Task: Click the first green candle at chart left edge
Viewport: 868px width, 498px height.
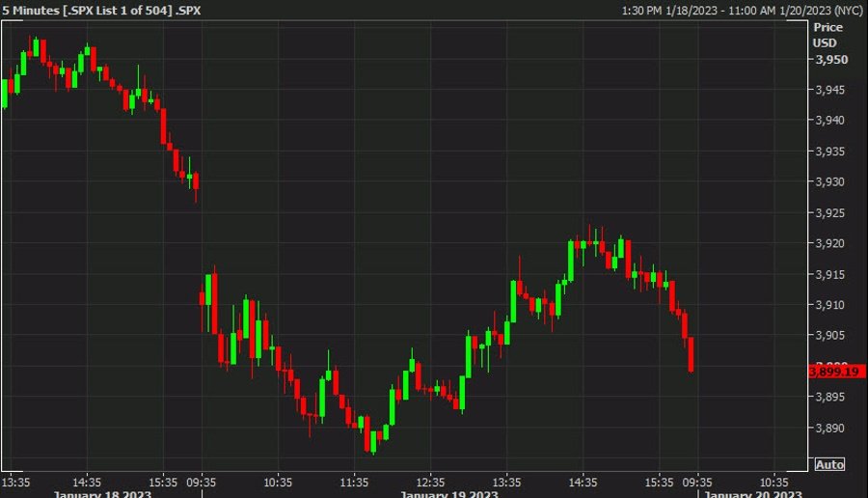Action: click(5, 93)
